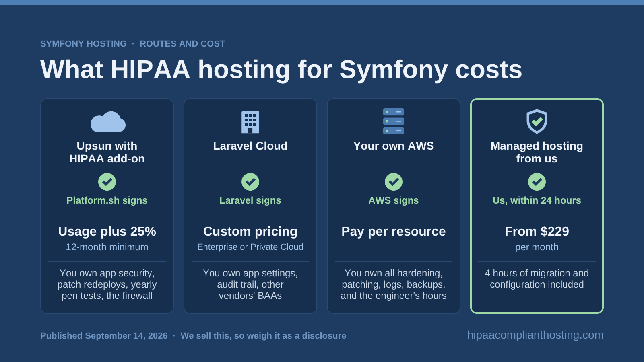
Task: Click the 'You own all hardening' description
Action: pos(394,284)
